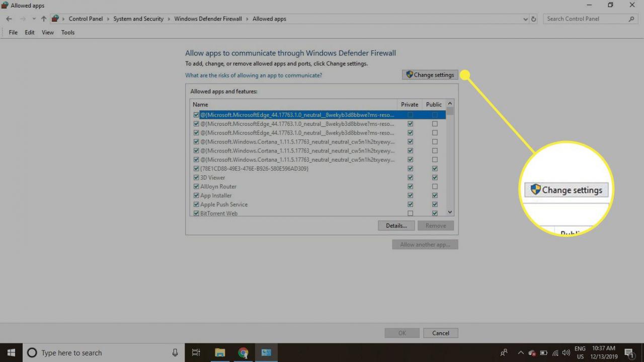
Task: Select the highlighted first Microsoft Edge entry
Action: [x=318, y=115]
